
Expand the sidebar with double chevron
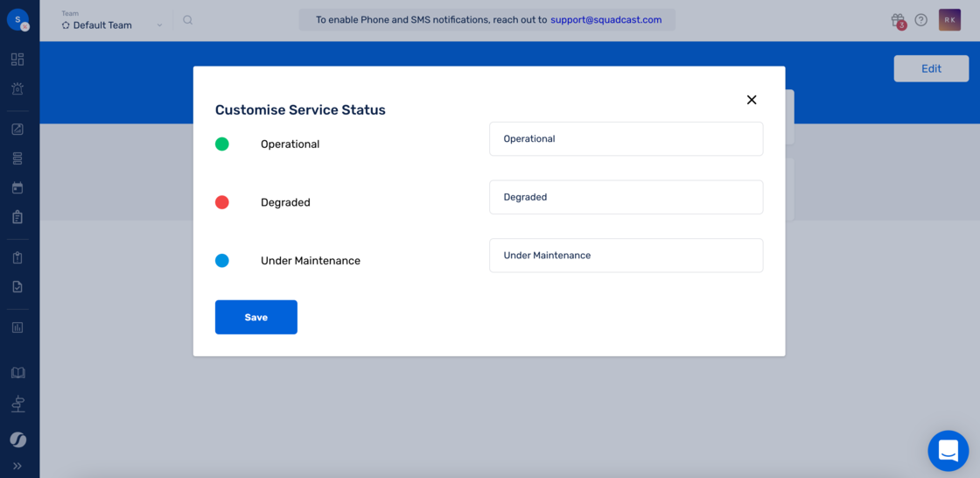17,466
